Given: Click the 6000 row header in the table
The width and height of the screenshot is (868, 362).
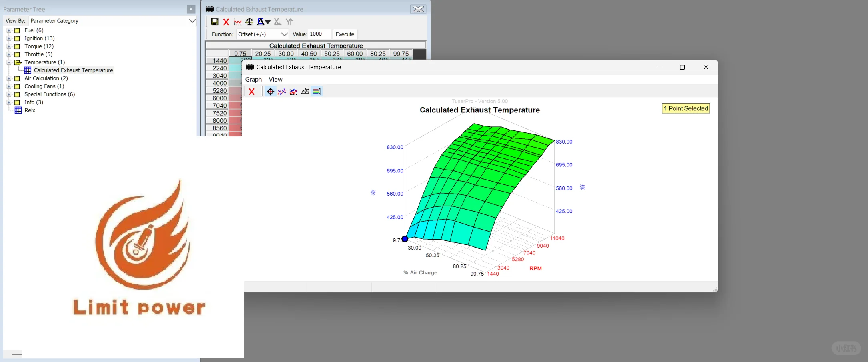Looking at the screenshot, I should point(217,98).
